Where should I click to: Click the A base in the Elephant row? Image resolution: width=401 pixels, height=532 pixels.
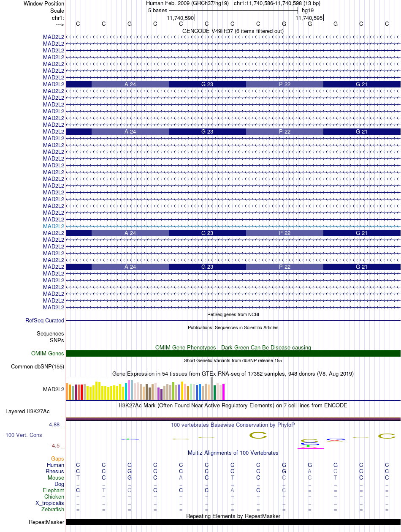[x=233, y=490]
